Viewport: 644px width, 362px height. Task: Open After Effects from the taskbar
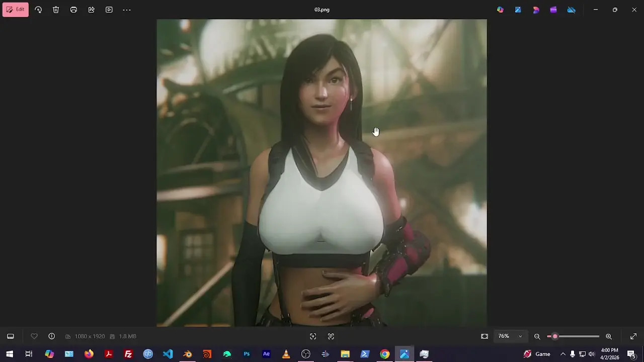(x=266, y=354)
